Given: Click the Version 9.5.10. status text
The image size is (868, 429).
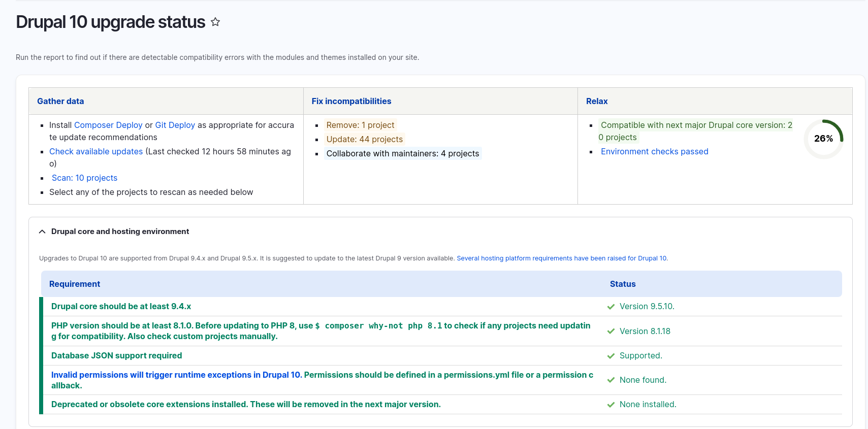Looking at the screenshot, I should 647,306.
